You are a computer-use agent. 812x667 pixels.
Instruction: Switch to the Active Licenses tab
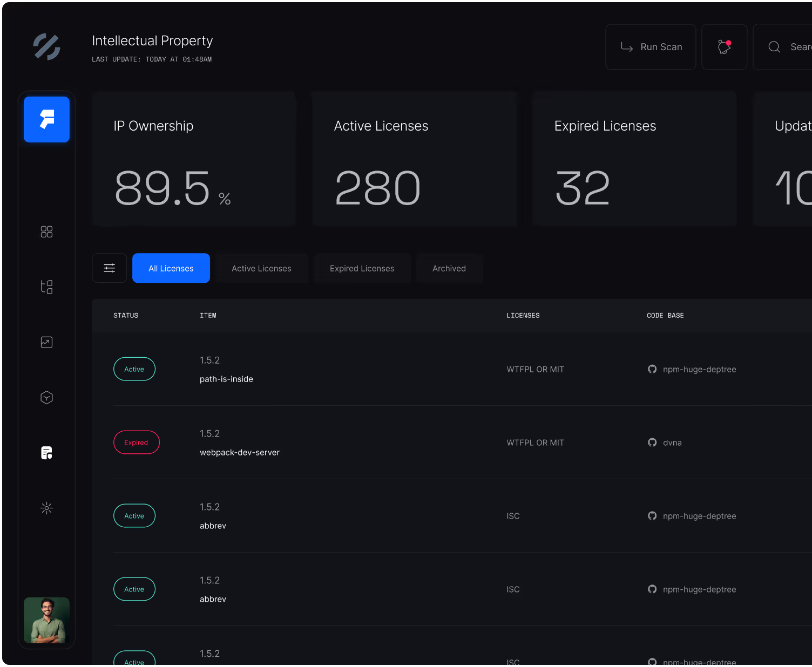coord(261,268)
